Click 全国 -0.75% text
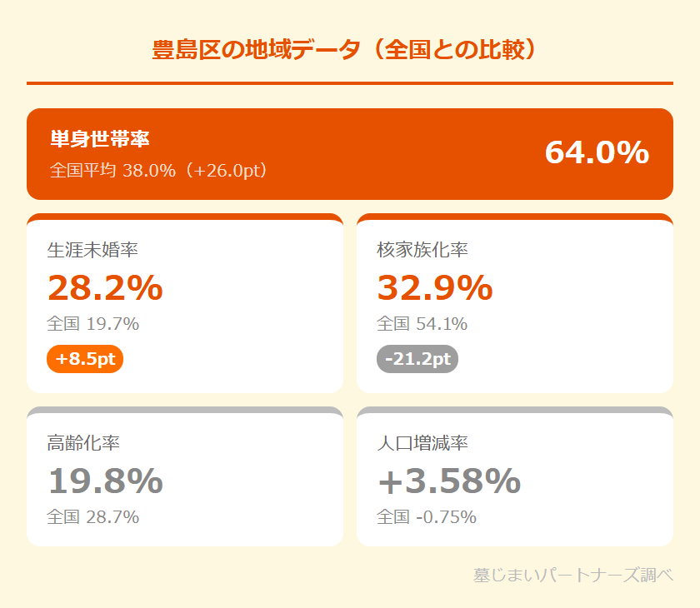 click(x=426, y=516)
